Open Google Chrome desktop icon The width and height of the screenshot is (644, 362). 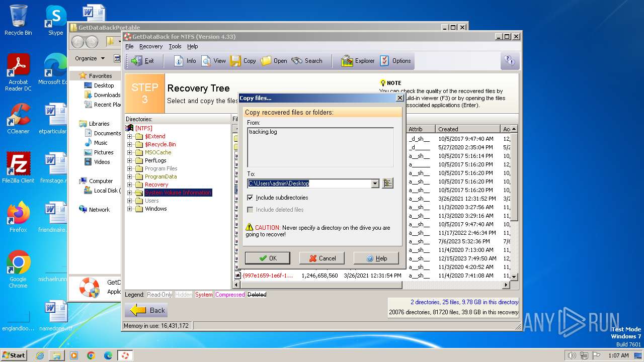(18, 269)
